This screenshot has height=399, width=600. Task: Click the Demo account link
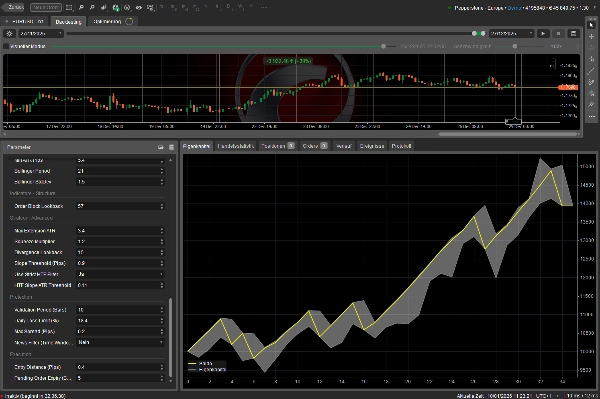tap(514, 8)
